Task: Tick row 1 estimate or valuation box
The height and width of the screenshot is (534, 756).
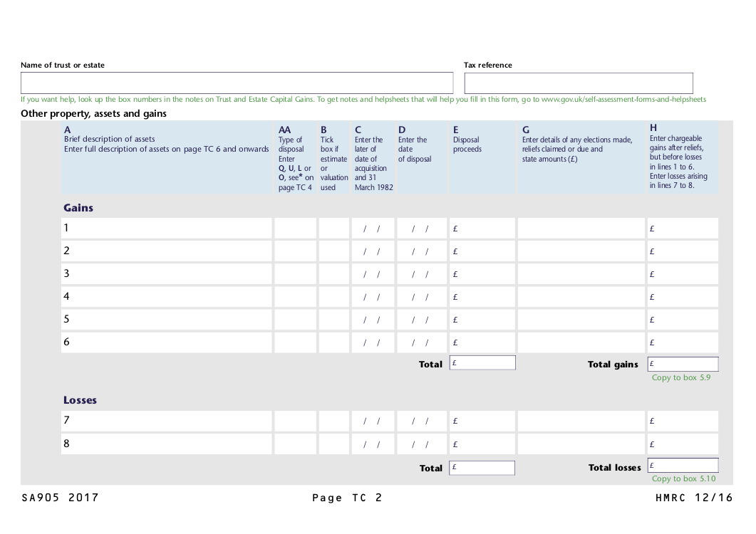Action: [x=333, y=229]
